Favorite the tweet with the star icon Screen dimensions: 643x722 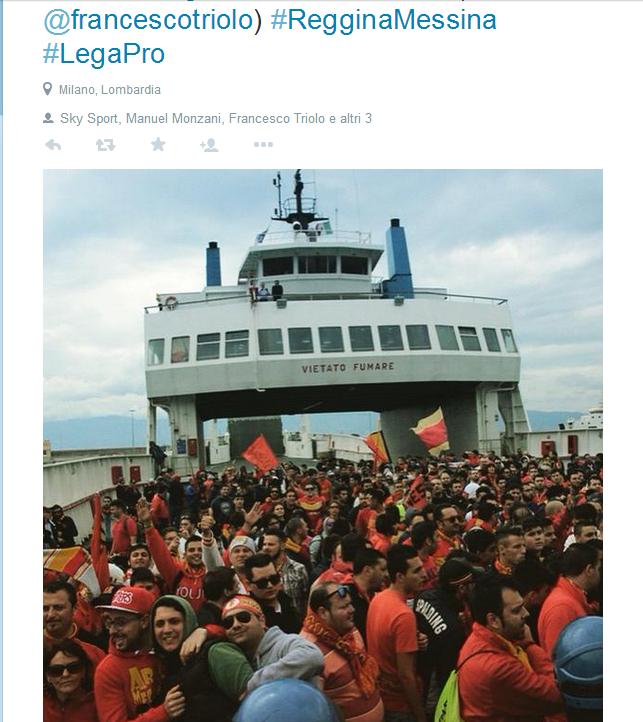pyautogui.click(x=158, y=145)
